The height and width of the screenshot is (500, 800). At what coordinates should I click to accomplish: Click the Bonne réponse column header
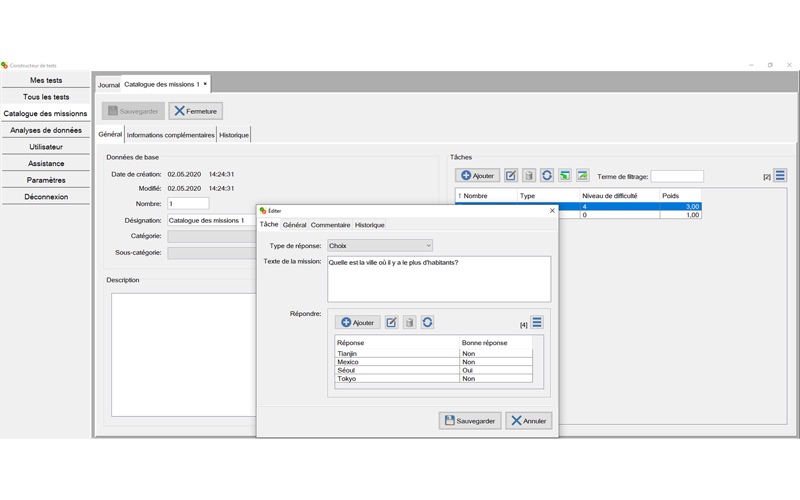(495, 342)
